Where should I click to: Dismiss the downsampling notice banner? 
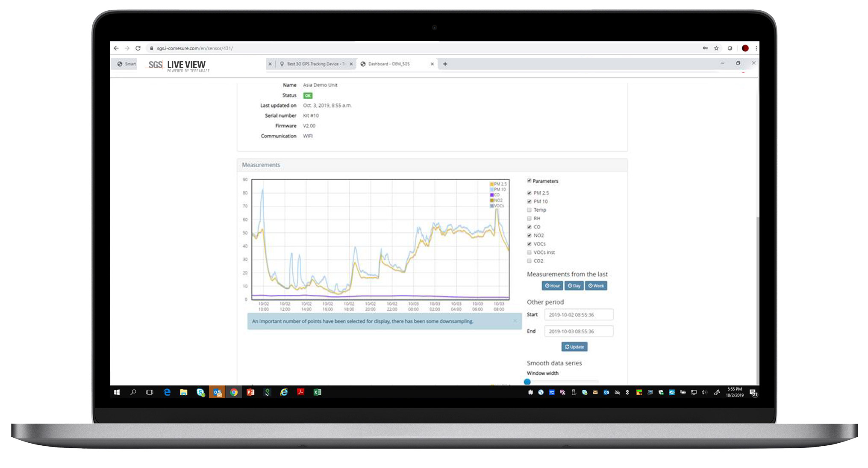(x=515, y=321)
